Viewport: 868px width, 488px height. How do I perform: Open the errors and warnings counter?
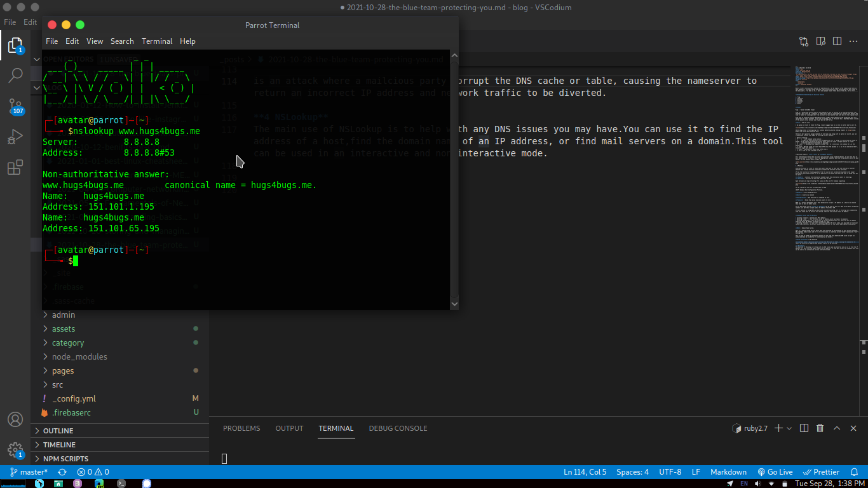tap(93, 472)
